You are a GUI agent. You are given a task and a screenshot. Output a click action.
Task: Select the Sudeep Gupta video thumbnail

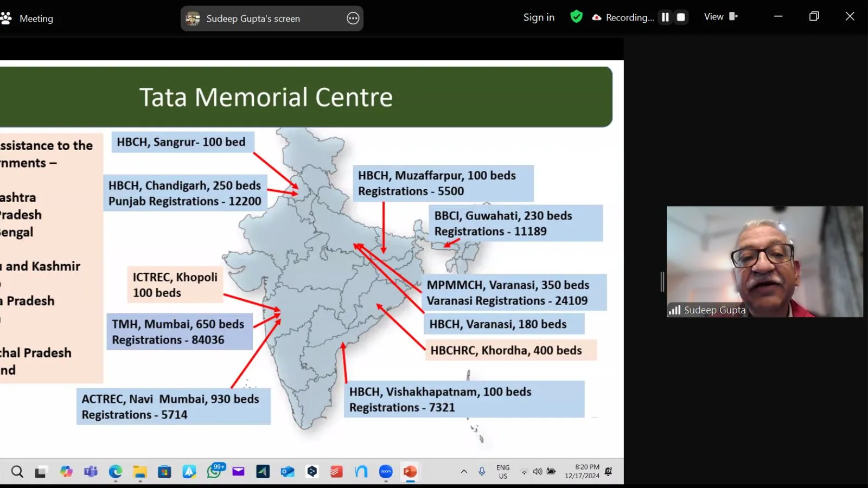764,261
